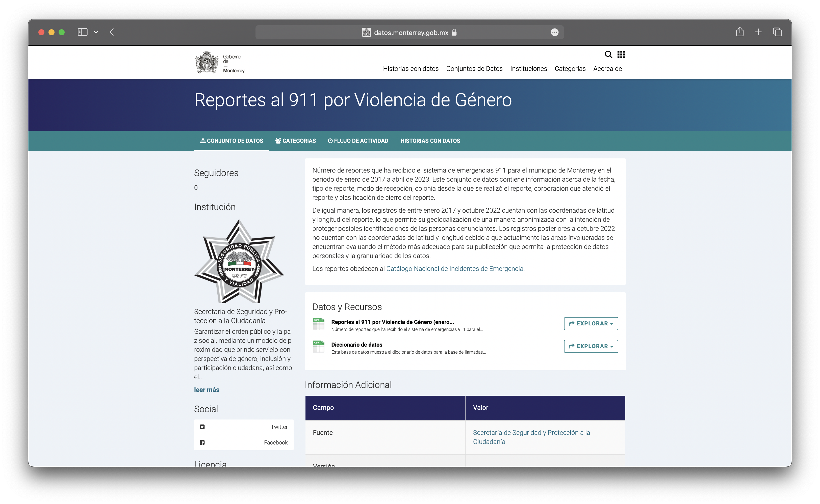The width and height of the screenshot is (820, 504).
Task: Click the page options ellipsis in address bar
Action: tap(554, 32)
